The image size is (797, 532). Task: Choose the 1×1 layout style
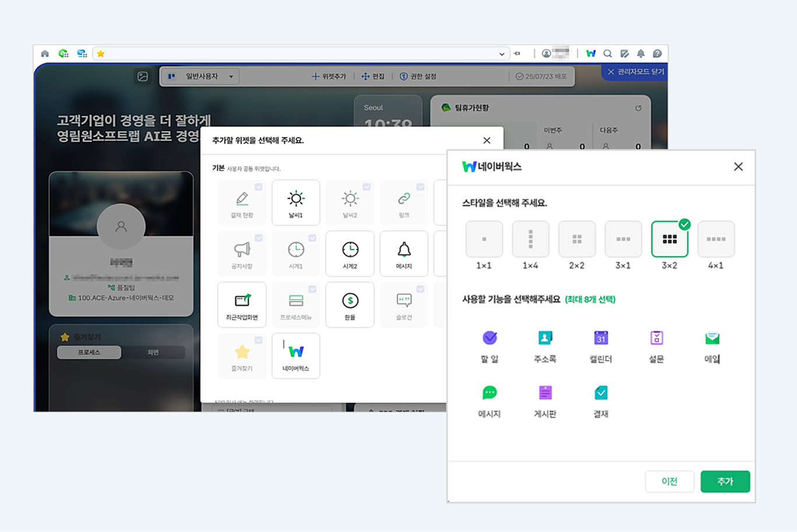484,239
